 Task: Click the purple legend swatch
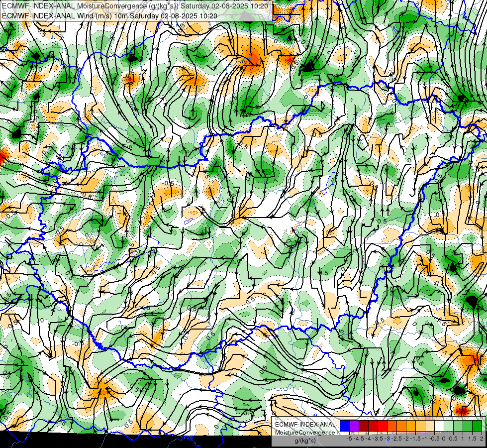pyautogui.click(x=354, y=426)
